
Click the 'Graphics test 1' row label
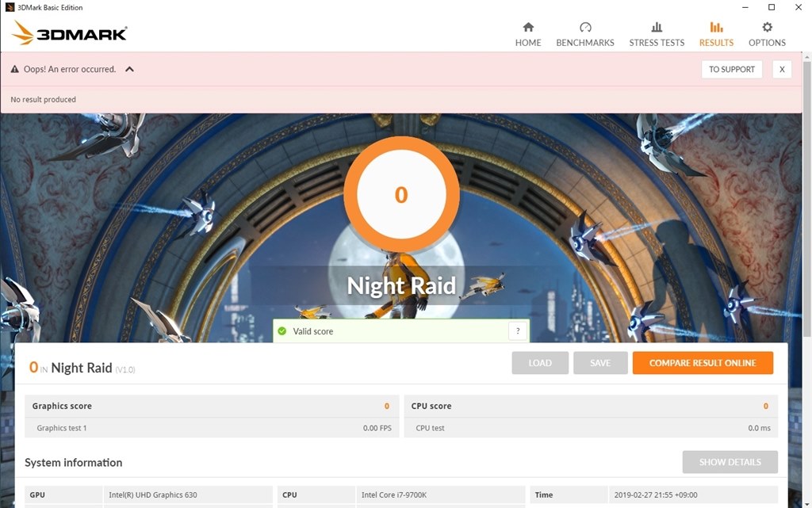pos(62,428)
